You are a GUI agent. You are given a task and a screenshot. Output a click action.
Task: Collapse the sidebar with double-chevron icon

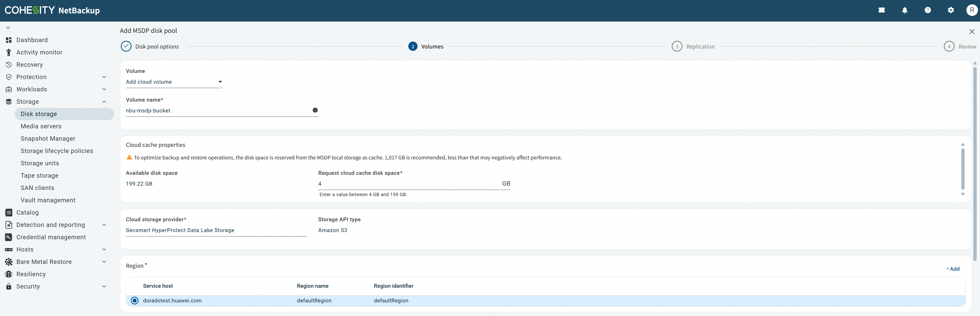(x=8, y=28)
